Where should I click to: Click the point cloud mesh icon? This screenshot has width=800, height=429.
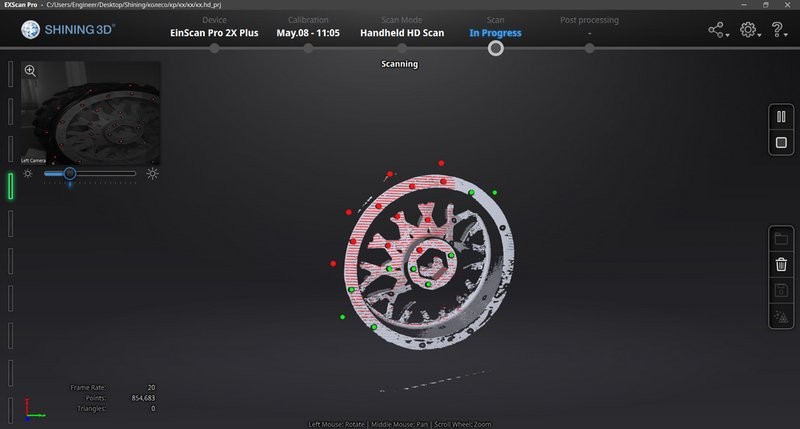point(781,317)
